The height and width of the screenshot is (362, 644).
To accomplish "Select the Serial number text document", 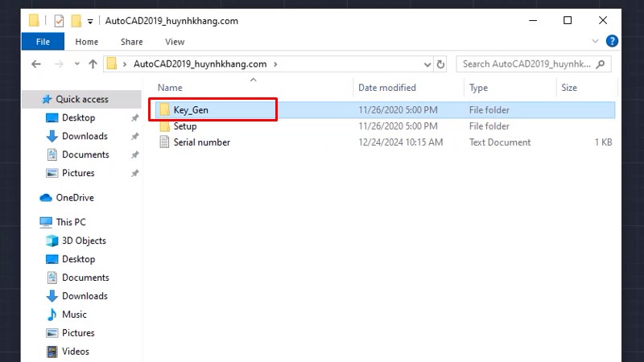I will (x=201, y=142).
